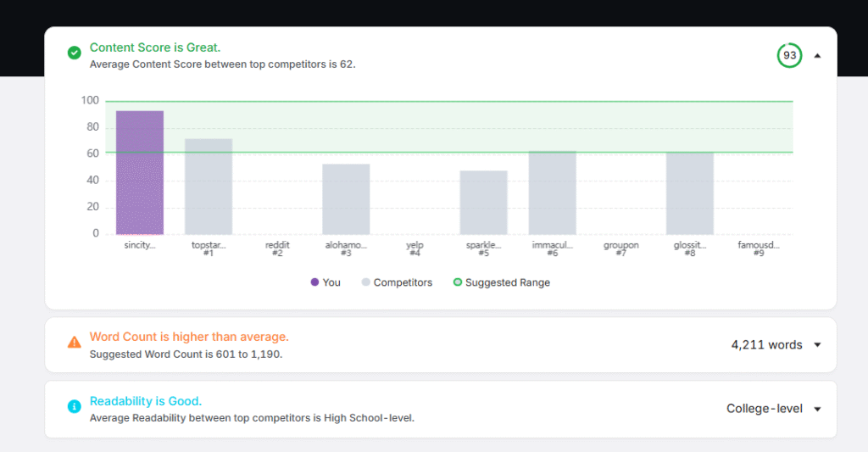Viewport: 868px width, 452px height.
Task: Click the Content Score is Great heading
Action: (155, 47)
